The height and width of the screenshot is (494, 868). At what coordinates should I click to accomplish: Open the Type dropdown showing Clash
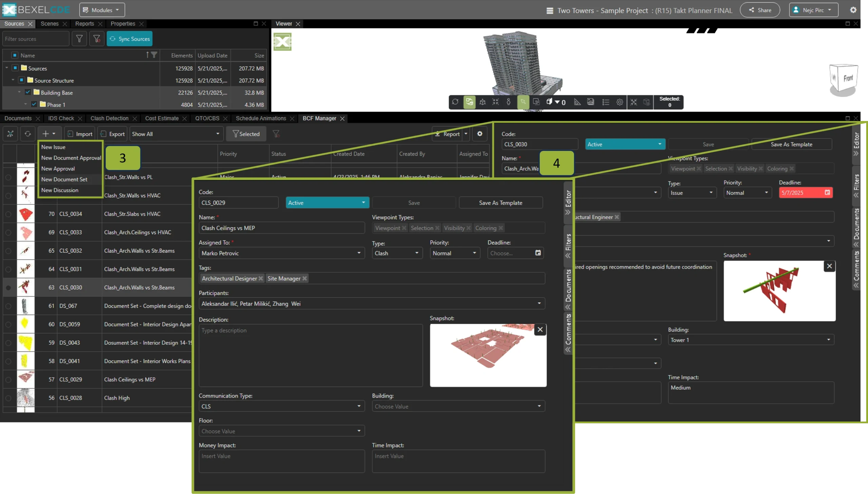click(397, 253)
